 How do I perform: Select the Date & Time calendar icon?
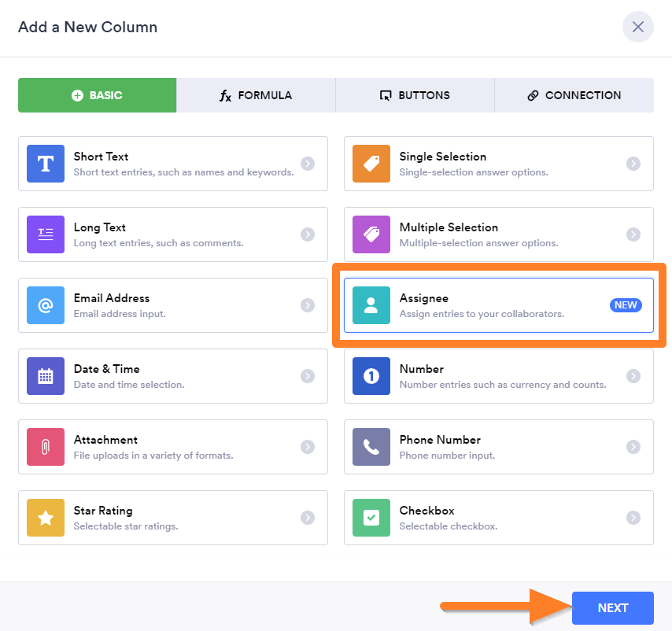tap(46, 376)
